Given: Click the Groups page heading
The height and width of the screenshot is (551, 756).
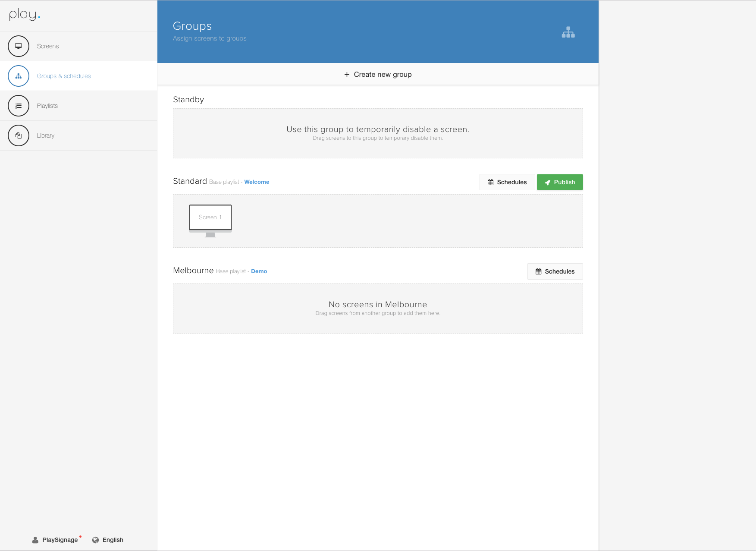Looking at the screenshot, I should [x=192, y=26].
